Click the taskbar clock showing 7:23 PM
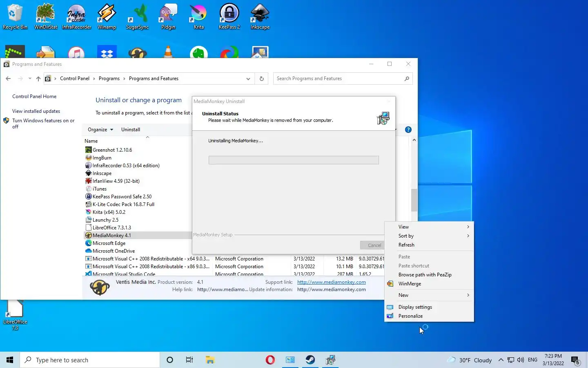The image size is (588, 368). 553,360
